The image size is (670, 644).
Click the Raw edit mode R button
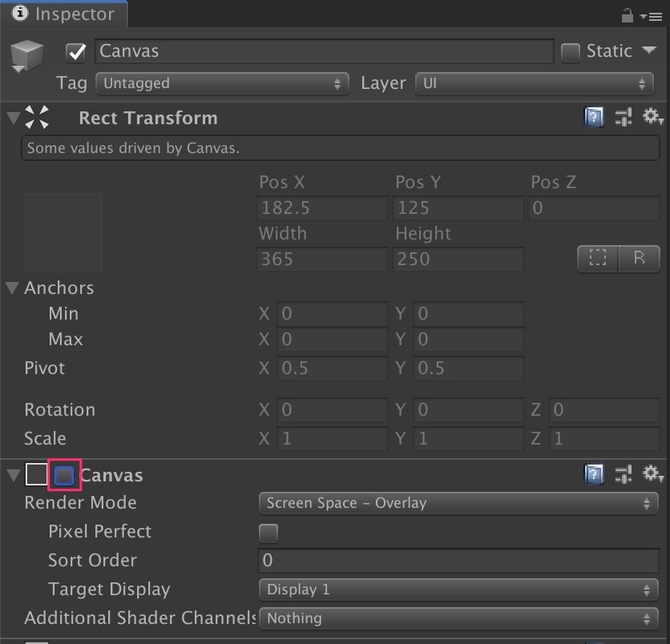640,259
